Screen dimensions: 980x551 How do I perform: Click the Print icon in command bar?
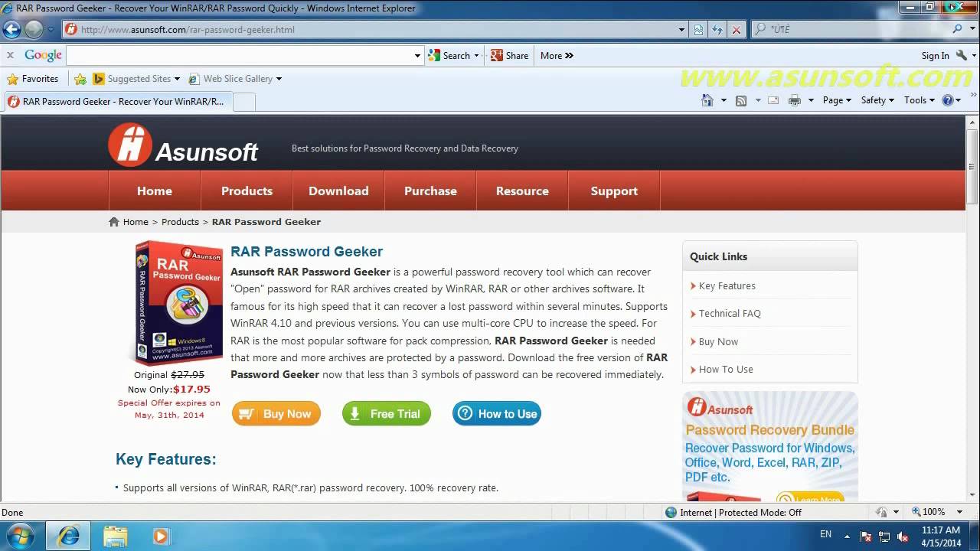[x=795, y=100]
